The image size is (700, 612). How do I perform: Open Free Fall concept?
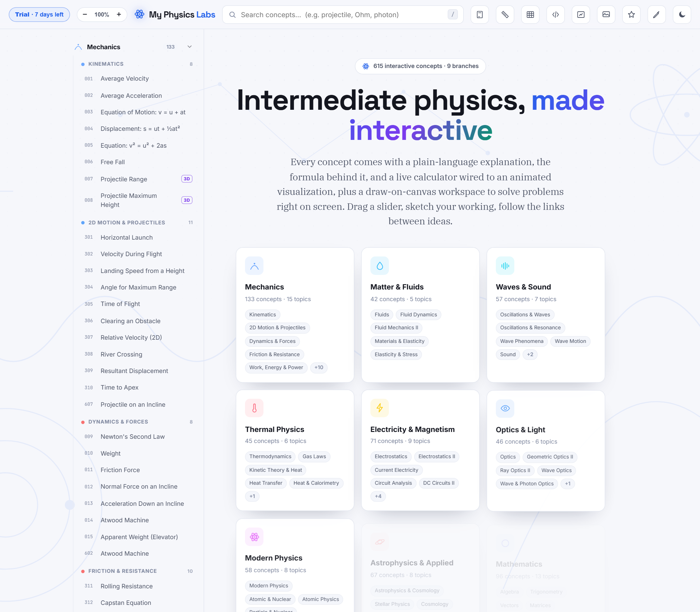[x=137, y=162]
